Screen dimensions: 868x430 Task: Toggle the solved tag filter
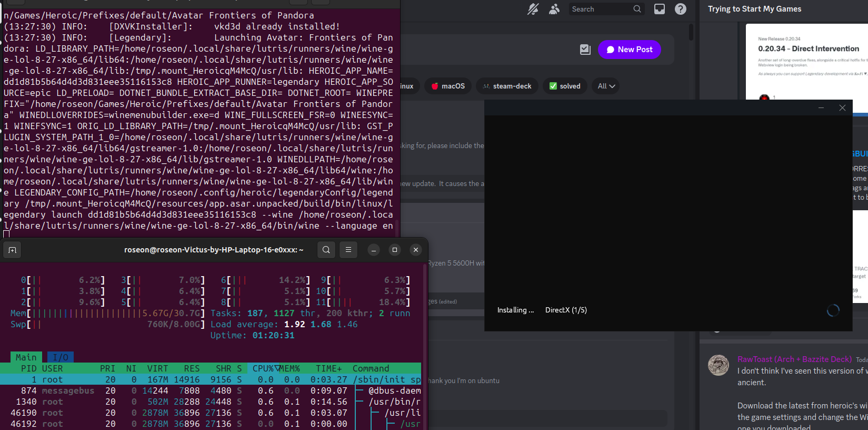point(565,86)
